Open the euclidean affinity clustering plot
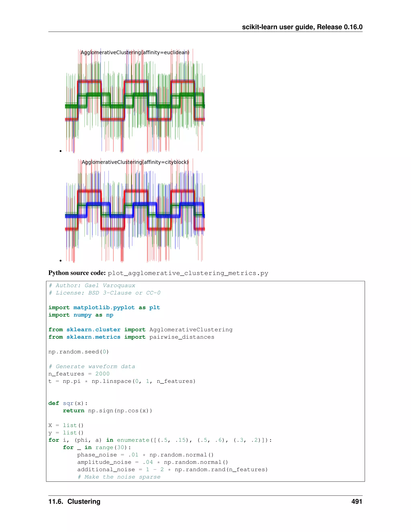 pos(135,101)
